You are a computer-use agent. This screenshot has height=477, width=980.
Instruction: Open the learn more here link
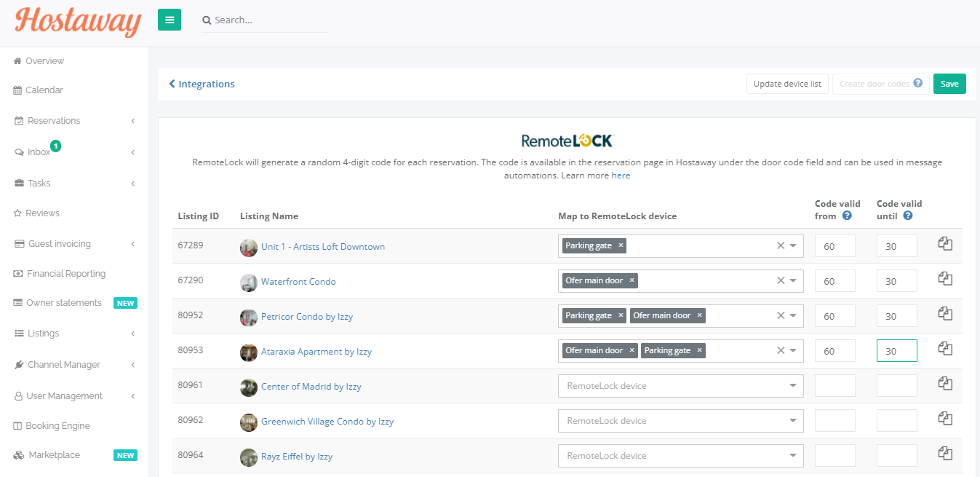(x=621, y=175)
